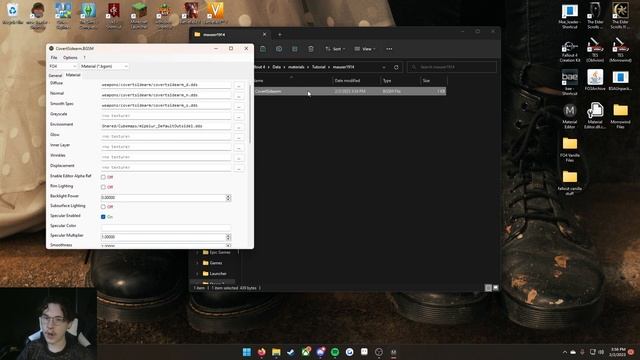Open the Sort dropdown in File Explorer
Viewport: 640px width, 360px height.
[335, 49]
